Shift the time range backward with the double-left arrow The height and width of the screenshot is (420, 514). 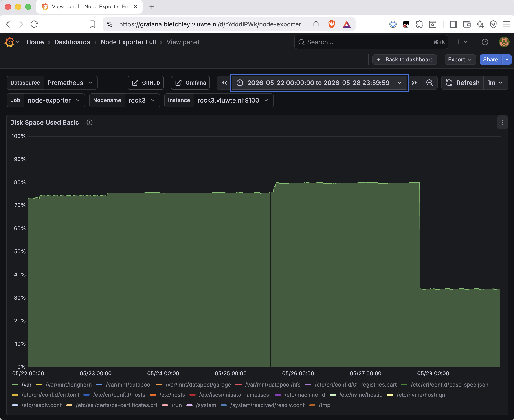224,83
